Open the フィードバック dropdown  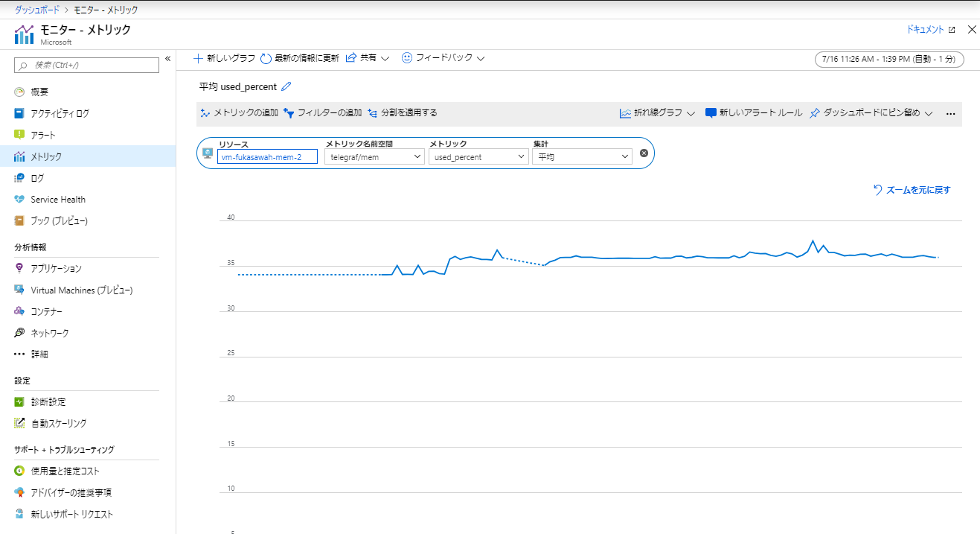point(443,58)
